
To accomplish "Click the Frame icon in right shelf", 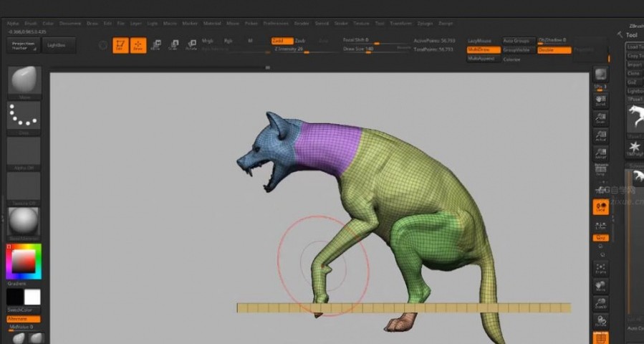I will pyautogui.click(x=601, y=269).
